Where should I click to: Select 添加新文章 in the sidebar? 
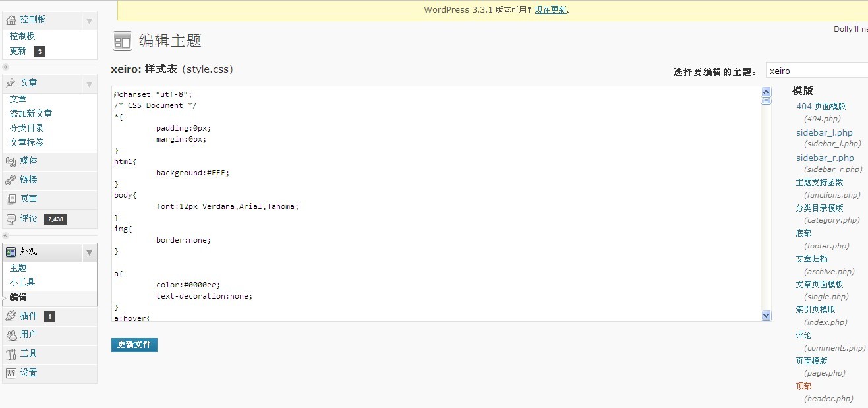click(x=31, y=113)
